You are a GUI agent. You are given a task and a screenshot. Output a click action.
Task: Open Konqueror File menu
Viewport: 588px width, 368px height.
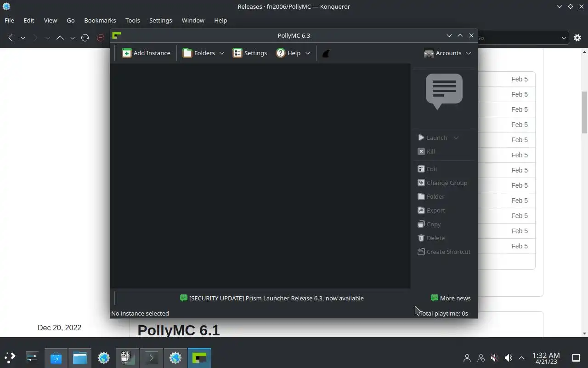click(9, 20)
